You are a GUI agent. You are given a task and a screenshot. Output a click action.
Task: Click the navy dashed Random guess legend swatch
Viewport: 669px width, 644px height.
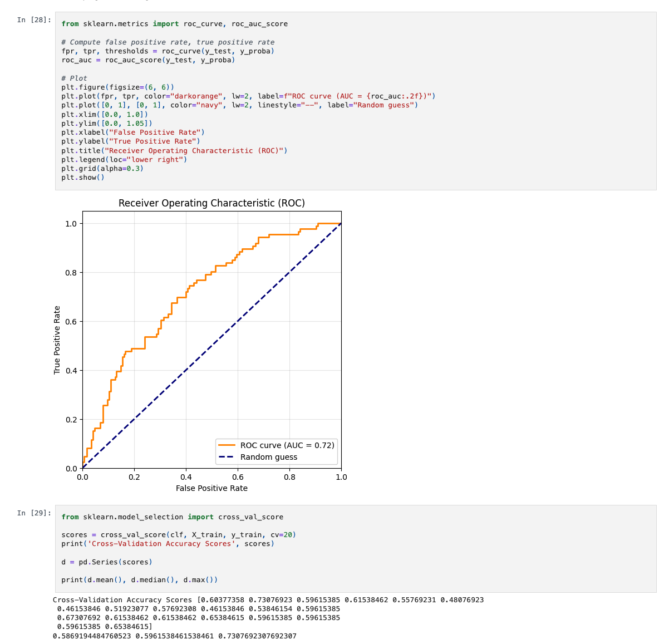pyautogui.click(x=227, y=457)
